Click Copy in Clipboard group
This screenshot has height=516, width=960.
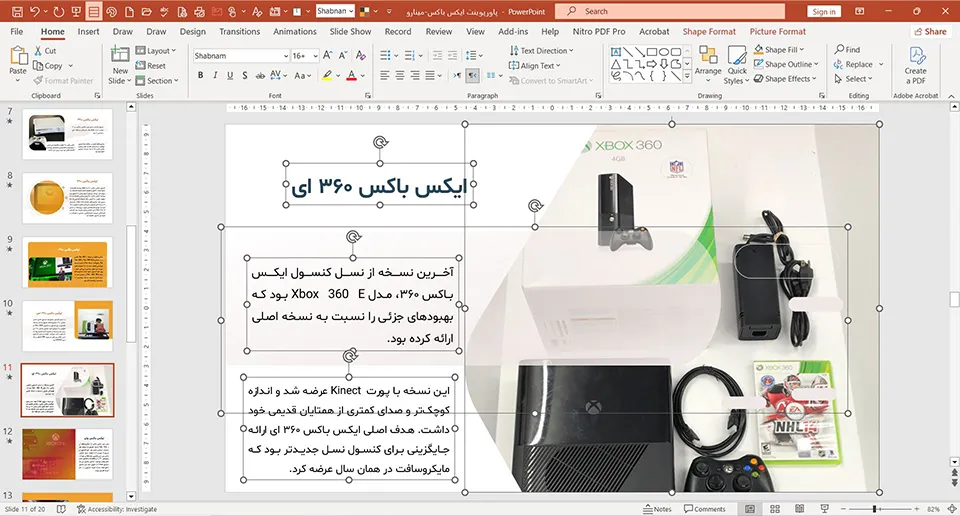point(48,65)
